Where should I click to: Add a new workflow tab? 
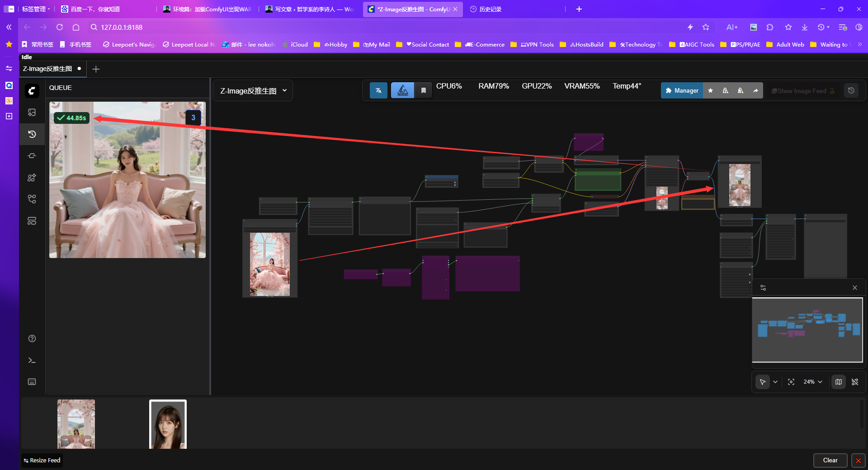[96, 69]
